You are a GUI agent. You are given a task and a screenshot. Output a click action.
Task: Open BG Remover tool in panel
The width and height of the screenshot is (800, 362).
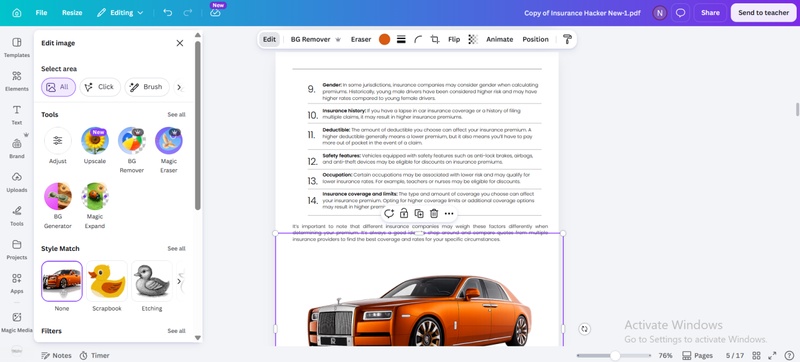click(x=132, y=150)
